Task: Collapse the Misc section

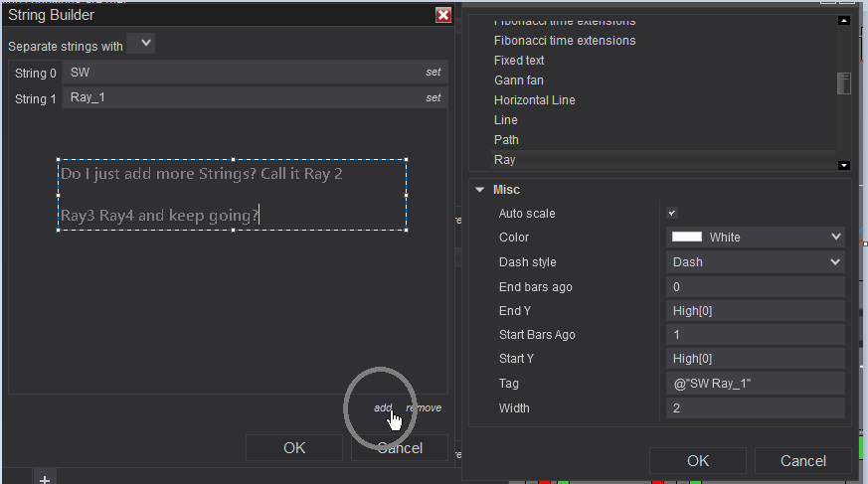Action: 479,190
